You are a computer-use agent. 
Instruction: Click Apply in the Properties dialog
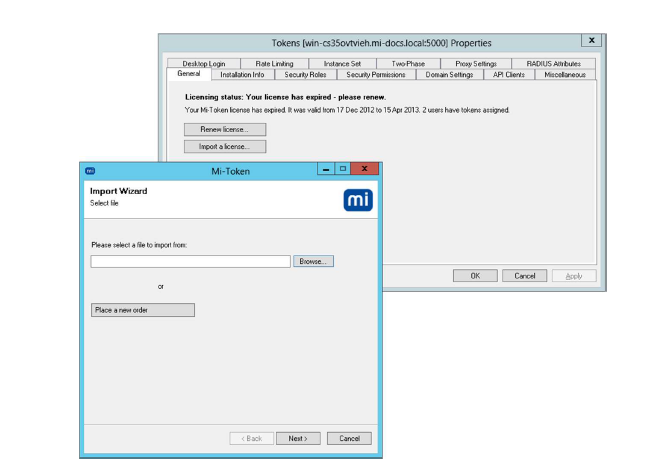[x=574, y=276]
